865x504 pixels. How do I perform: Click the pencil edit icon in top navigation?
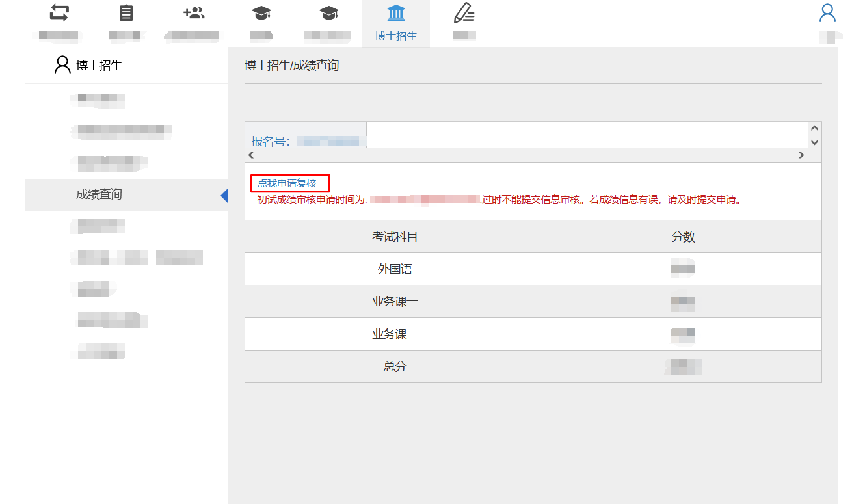click(x=464, y=13)
